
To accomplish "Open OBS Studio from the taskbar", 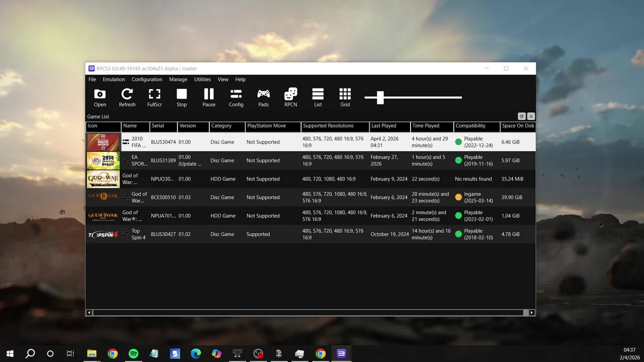I will [258, 353].
